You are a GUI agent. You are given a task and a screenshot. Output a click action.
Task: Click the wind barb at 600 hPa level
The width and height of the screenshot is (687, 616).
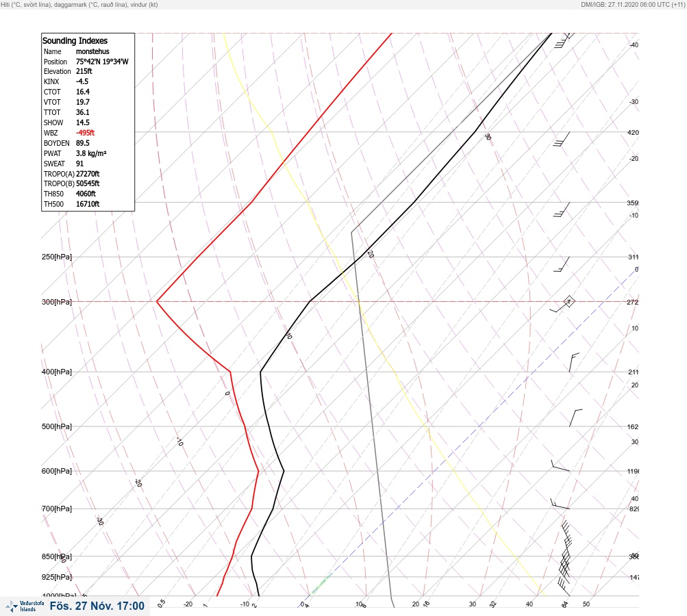pos(560,466)
